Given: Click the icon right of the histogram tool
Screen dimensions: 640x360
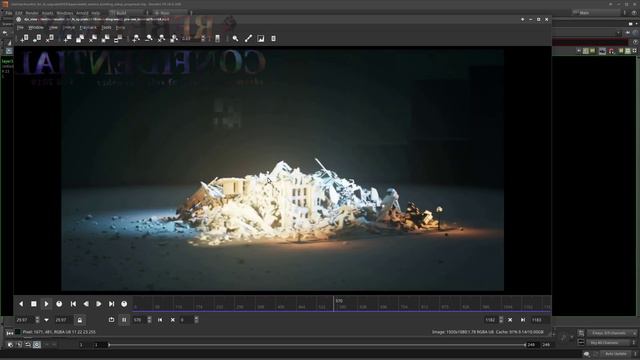Looking at the screenshot, I should pos(273,38).
